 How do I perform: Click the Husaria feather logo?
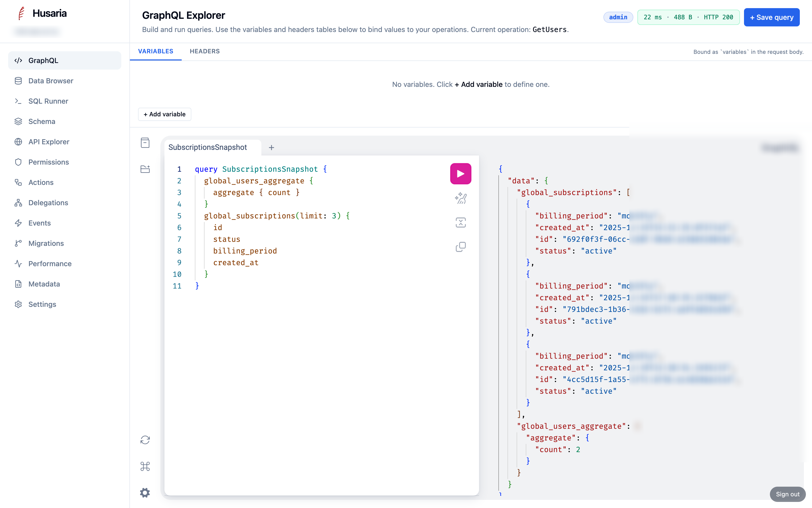click(x=22, y=13)
